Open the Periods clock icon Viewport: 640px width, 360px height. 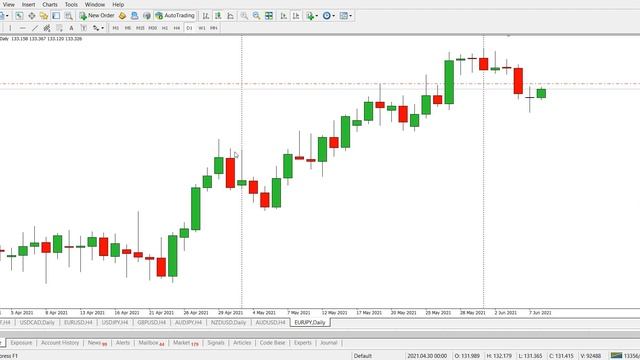pos(327,16)
